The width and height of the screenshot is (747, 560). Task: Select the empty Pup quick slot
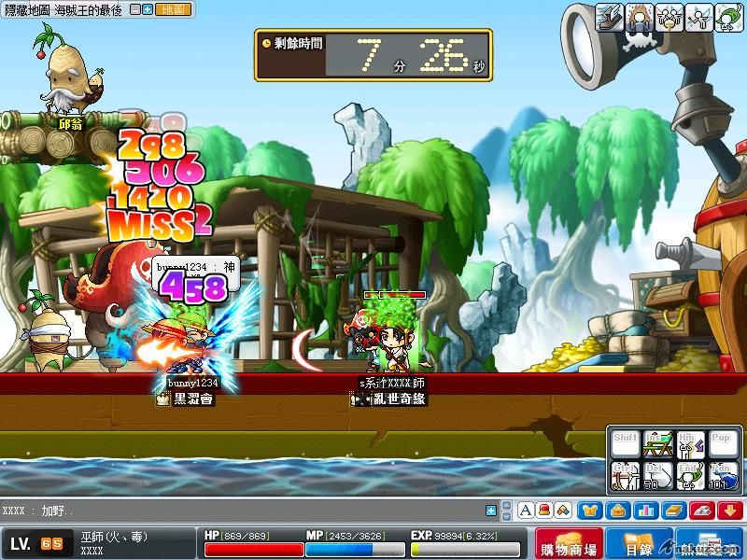click(x=724, y=444)
